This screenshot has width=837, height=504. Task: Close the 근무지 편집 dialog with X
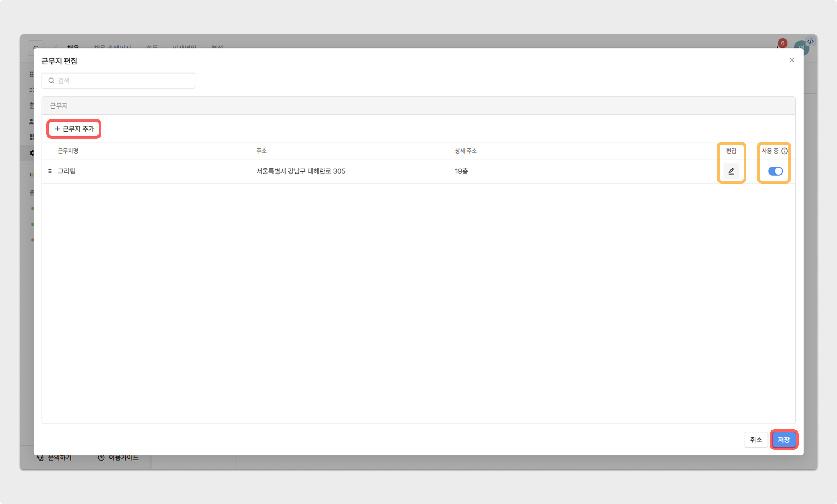[791, 60]
